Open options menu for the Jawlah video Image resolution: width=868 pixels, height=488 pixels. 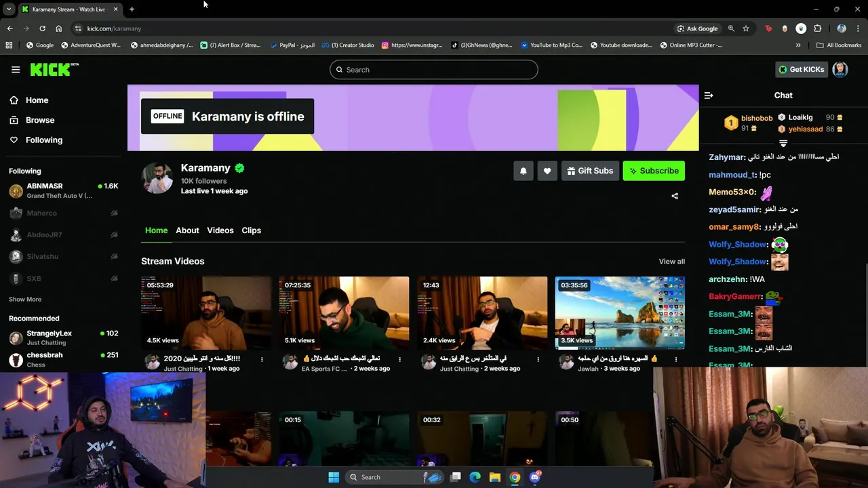(x=676, y=360)
